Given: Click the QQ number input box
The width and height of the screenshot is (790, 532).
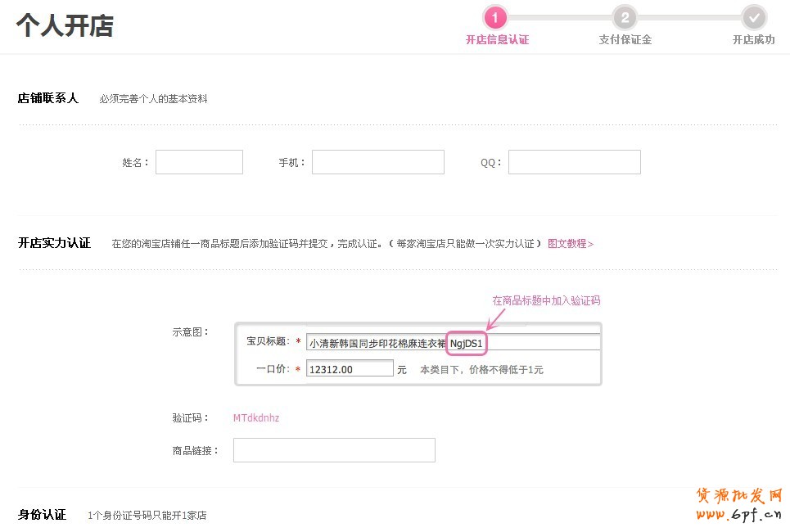Looking at the screenshot, I should tap(574, 162).
